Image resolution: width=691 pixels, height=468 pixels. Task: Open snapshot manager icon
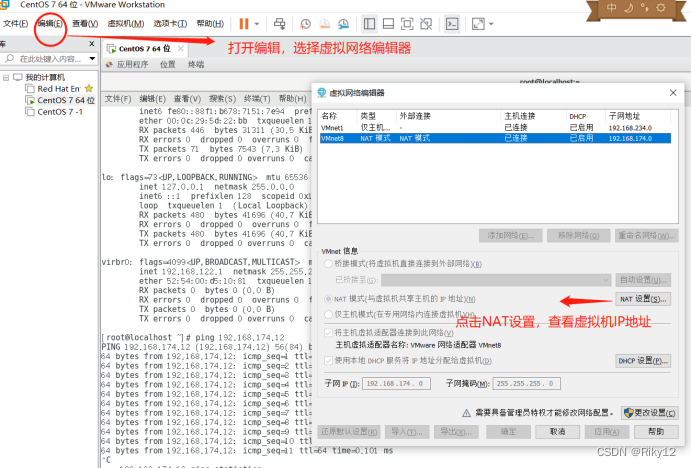[x=343, y=24]
